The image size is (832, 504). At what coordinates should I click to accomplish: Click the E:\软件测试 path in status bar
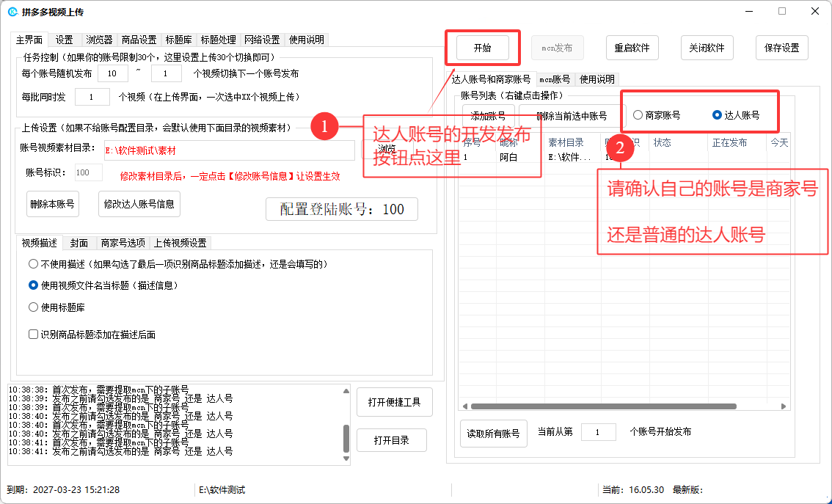point(222,489)
